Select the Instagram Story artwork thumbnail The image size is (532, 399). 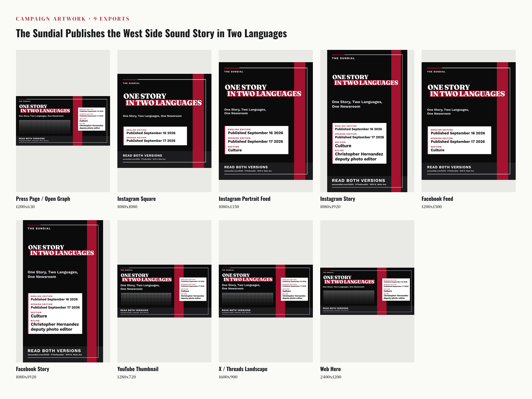point(367,121)
